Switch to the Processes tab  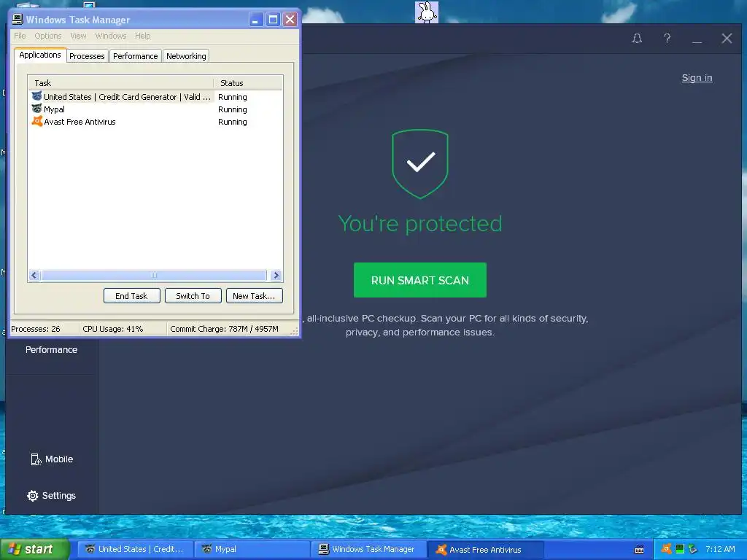tap(87, 56)
